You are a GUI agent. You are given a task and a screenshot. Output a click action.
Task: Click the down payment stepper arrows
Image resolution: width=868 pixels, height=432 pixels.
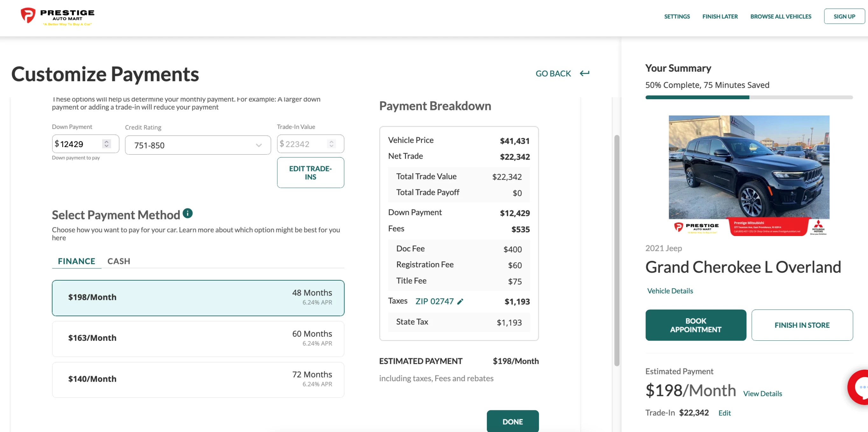tap(107, 144)
